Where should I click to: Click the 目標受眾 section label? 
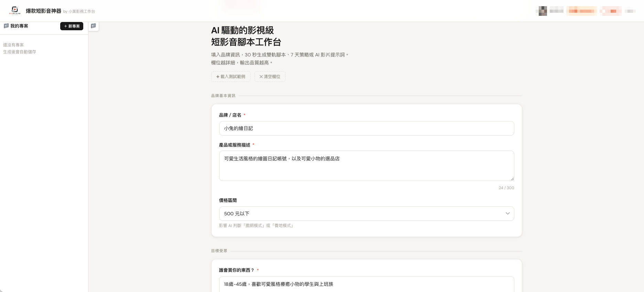click(x=219, y=251)
